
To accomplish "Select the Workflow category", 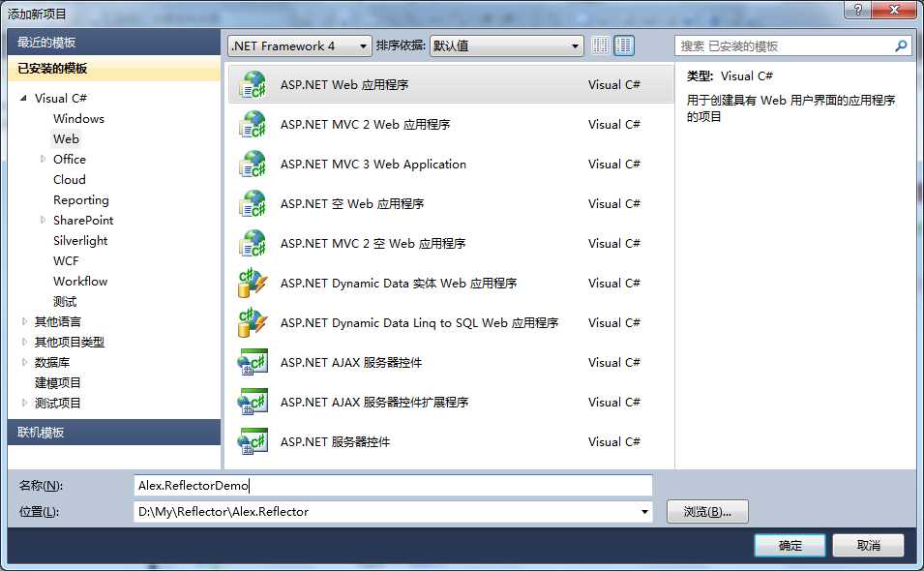I will [x=80, y=281].
